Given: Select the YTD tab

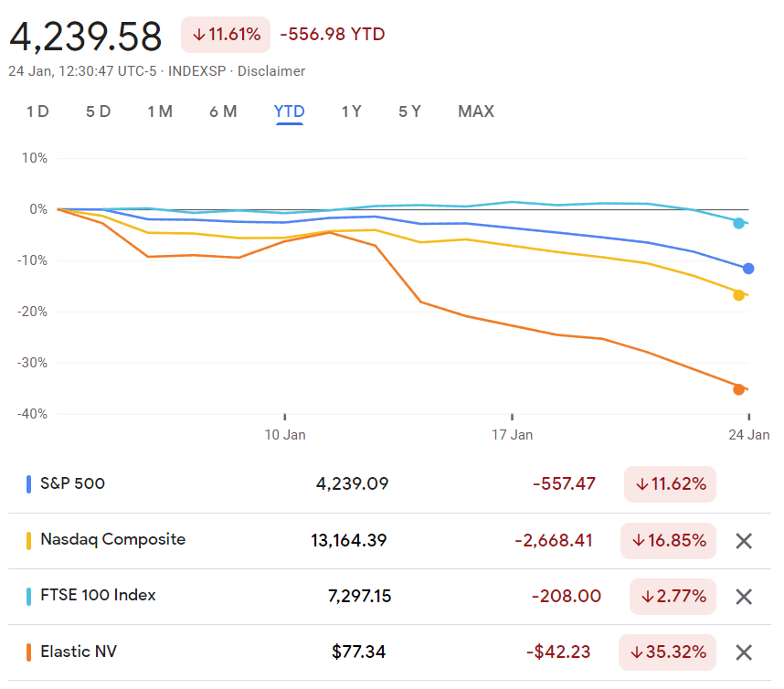Looking at the screenshot, I should pyautogui.click(x=289, y=111).
